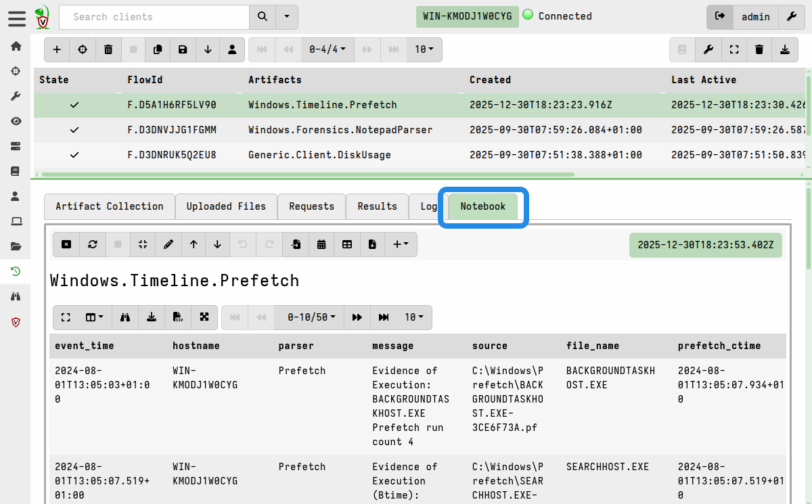This screenshot has height=504, width=812.
Task: Recalculate the notebook using the refresh icon
Action: pyautogui.click(x=93, y=244)
